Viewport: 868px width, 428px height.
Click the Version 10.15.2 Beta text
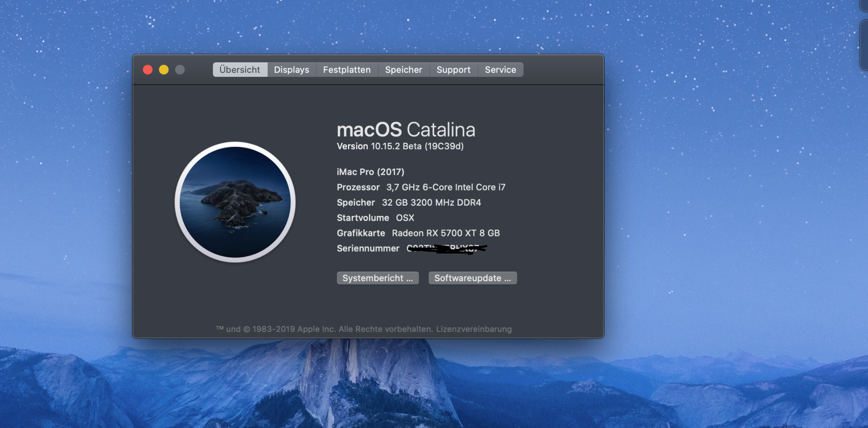[400, 146]
